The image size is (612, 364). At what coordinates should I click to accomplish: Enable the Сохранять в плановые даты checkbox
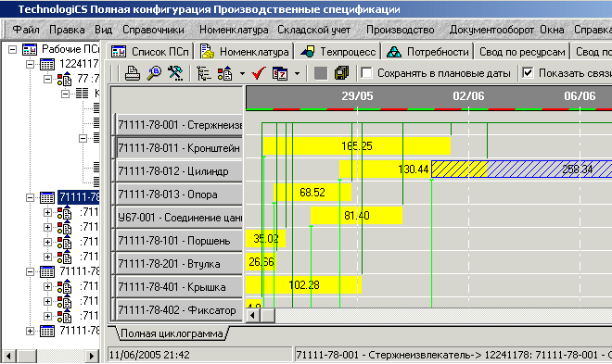point(366,73)
